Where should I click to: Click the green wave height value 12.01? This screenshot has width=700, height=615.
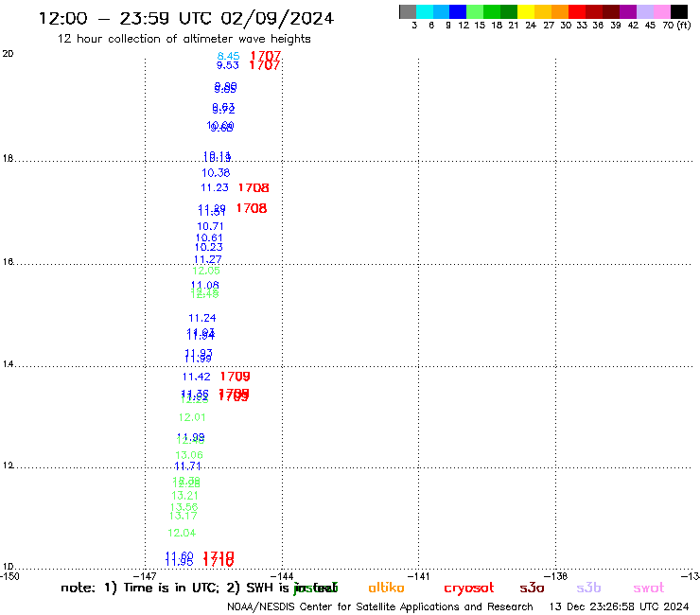(192, 417)
